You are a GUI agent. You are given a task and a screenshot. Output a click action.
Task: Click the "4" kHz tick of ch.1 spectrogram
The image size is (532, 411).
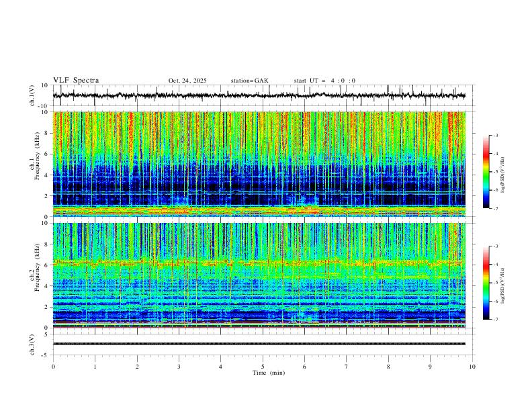coord(46,175)
